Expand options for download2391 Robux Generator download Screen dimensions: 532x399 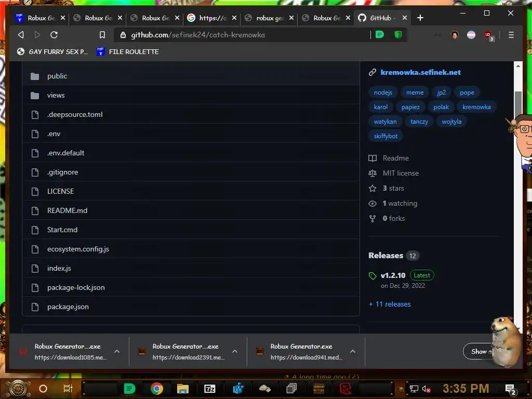pos(235,352)
